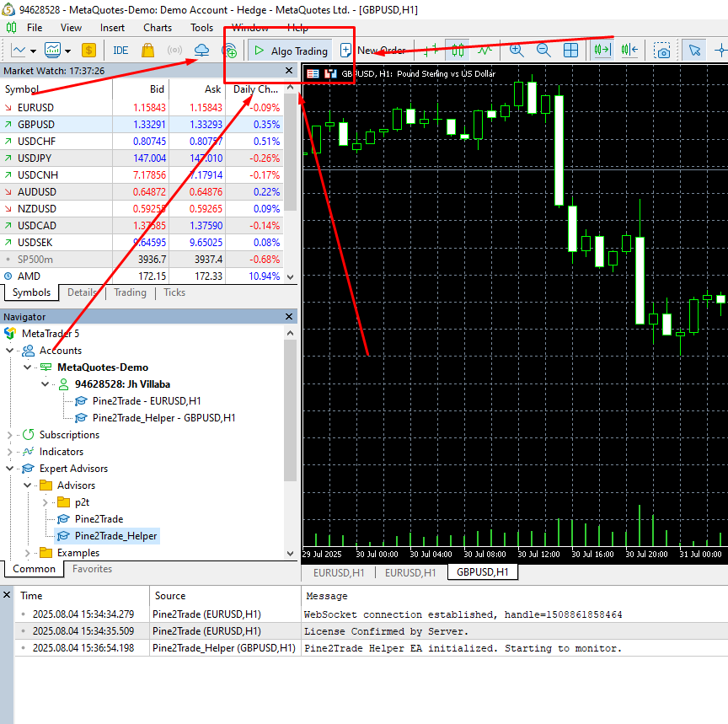Select the Zoom Out magnifier tool
The image size is (728, 724).
click(x=543, y=51)
